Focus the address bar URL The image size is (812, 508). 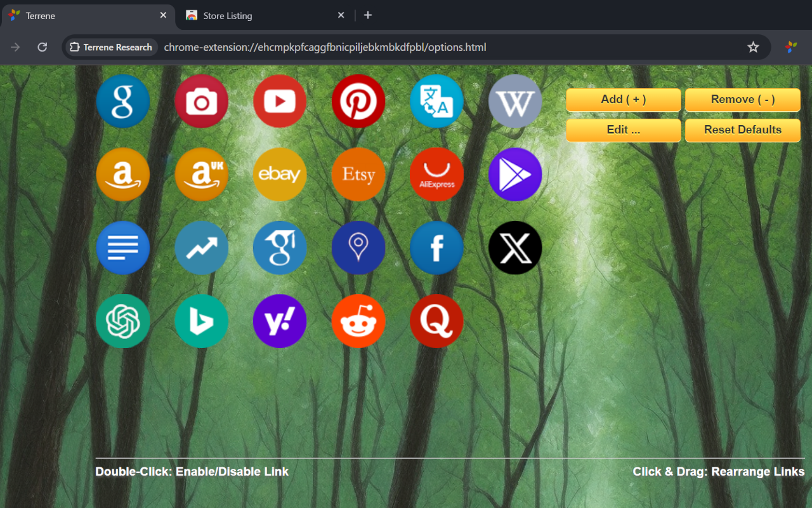325,47
